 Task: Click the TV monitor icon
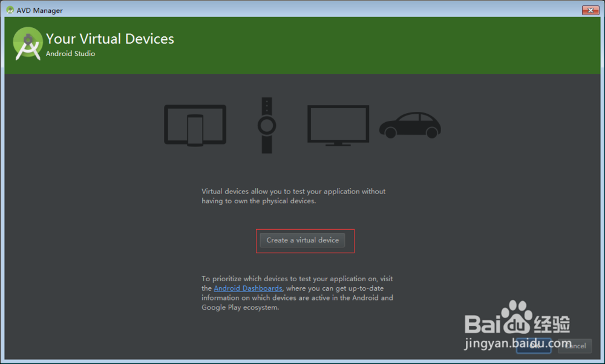[338, 126]
